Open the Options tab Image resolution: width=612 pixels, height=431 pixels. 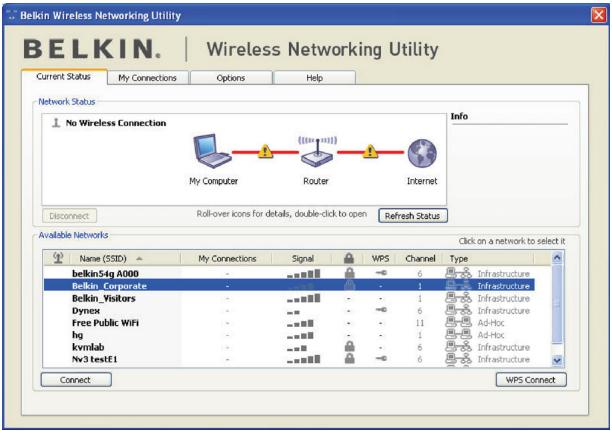[231, 78]
